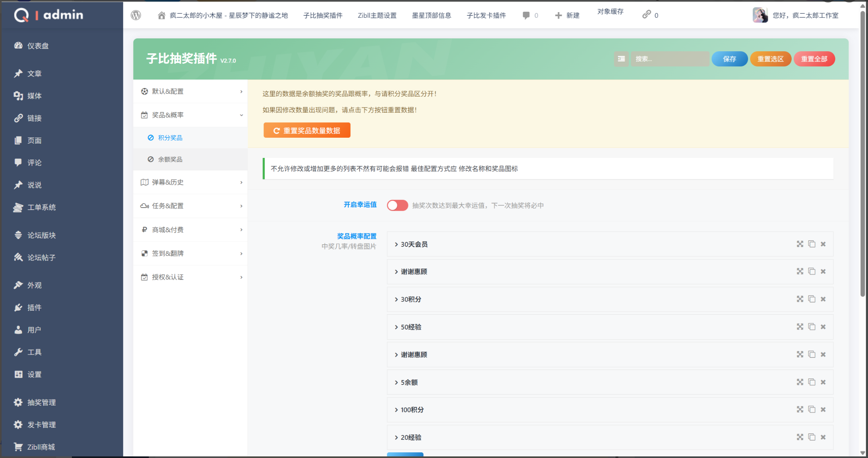This screenshot has height=458, width=868.
Task: Duplicate the 100积分 prize row
Action: (811, 410)
